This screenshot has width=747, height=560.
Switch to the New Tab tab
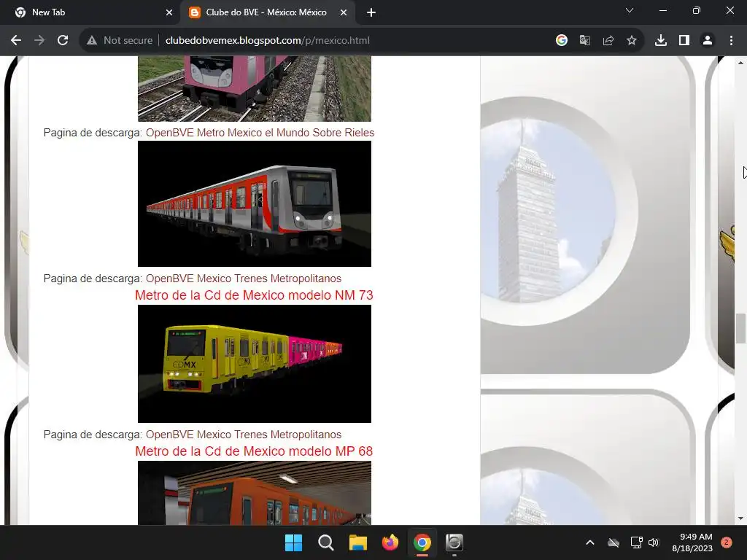(x=92, y=12)
